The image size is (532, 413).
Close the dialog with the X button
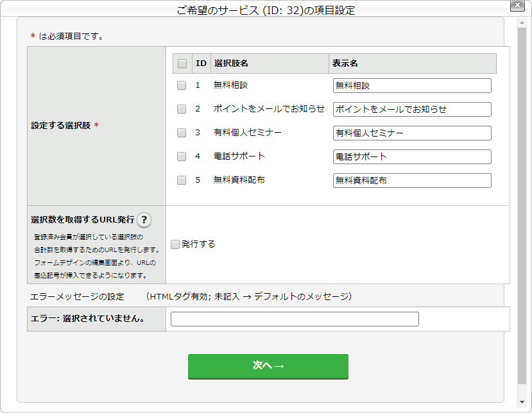[517, 5]
